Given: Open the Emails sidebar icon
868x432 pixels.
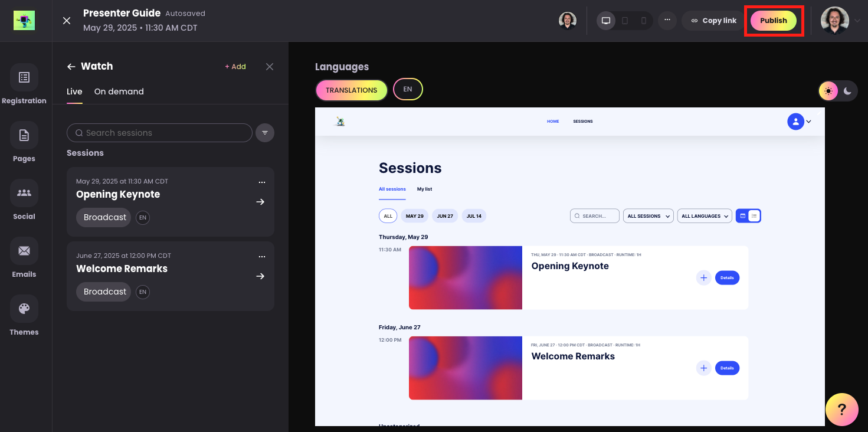Looking at the screenshot, I should click(24, 251).
